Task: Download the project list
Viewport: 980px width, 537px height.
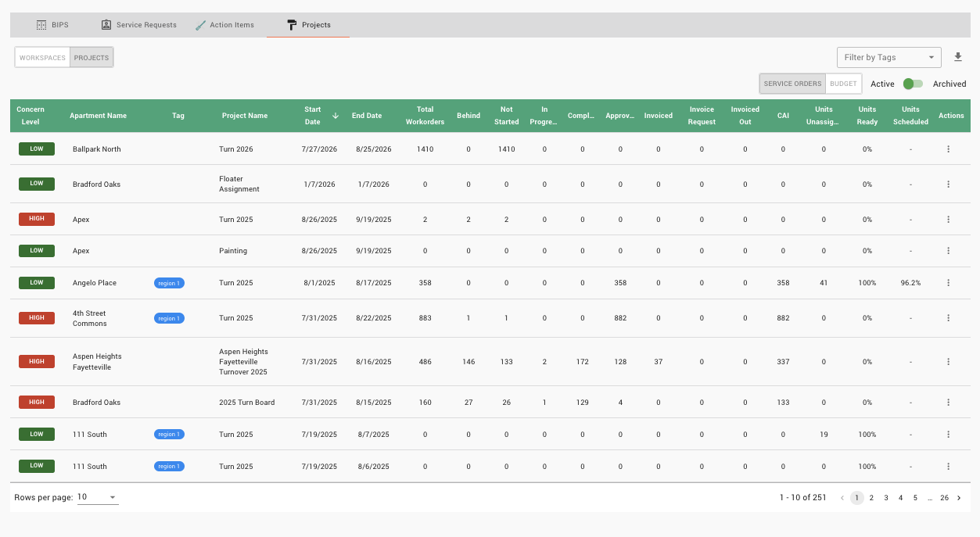Action: [958, 57]
